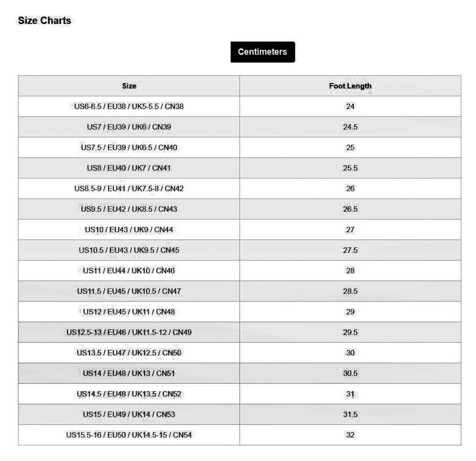The height and width of the screenshot is (461, 476).
Task: Click the US11 / EU44 / UK10 size
Action: pos(129,270)
